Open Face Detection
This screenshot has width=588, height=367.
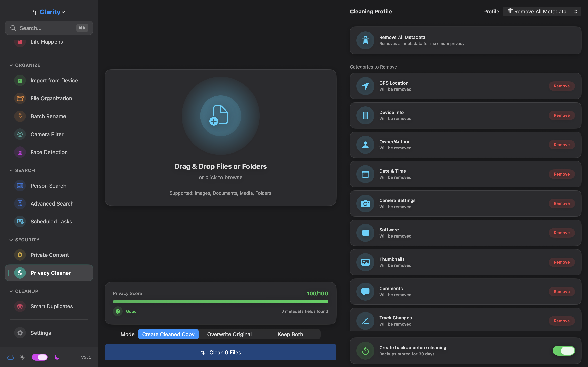[49, 152]
